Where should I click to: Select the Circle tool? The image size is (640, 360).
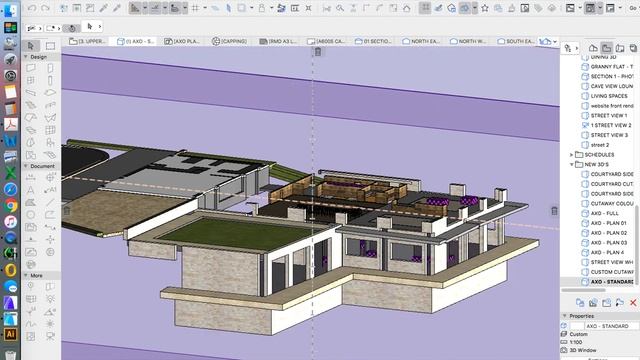point(31,215)
